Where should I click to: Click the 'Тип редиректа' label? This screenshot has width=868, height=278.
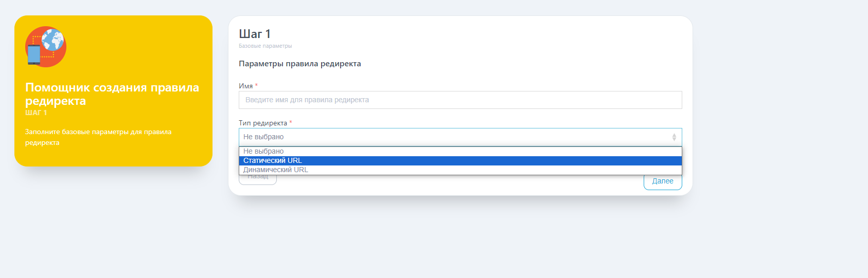coord(262,123)
